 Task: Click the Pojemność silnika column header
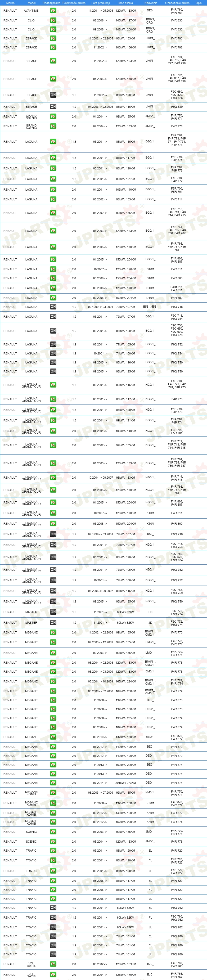(74, 3)
